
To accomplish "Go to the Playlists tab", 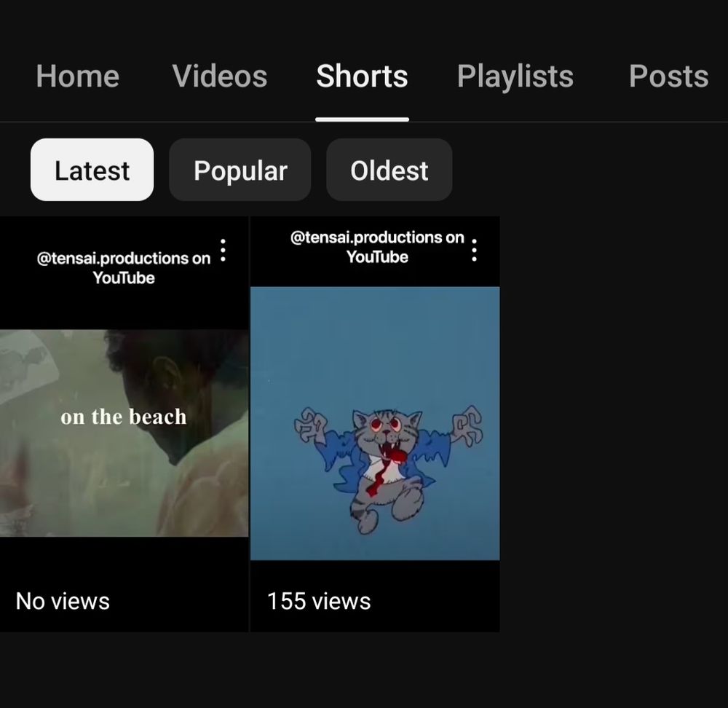I will point(515,76).
